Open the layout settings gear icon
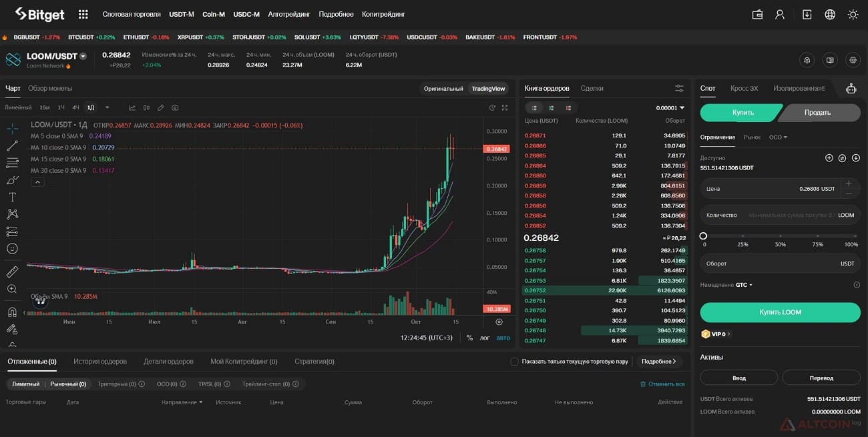 pos(853,59)
